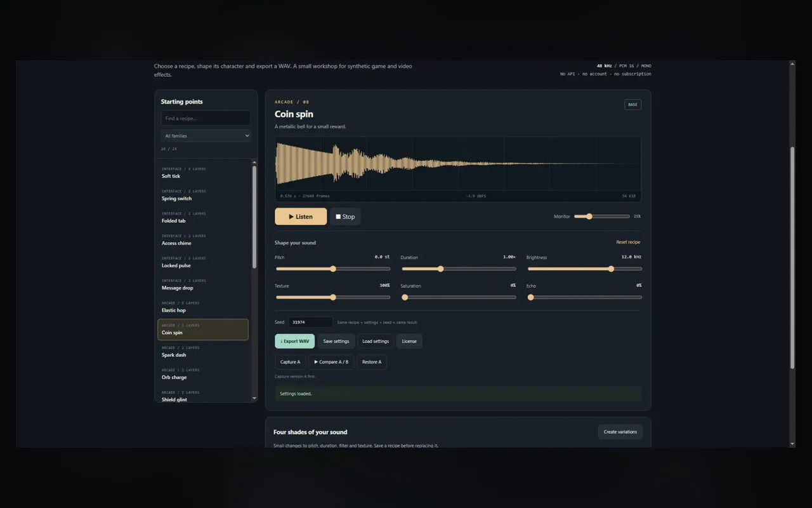Select the Elastic hop recipe
Viewport: 812px width, 508px height.
tap(203, 307)
